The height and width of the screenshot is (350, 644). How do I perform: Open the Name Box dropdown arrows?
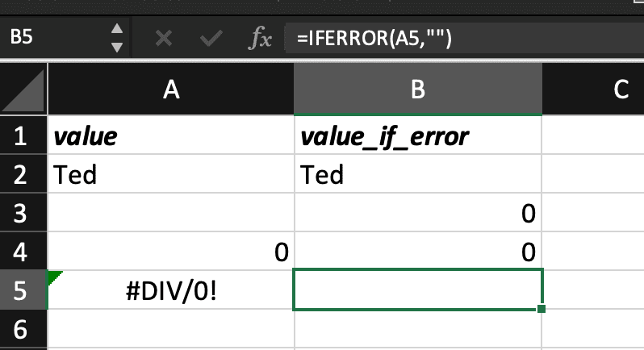click(x=118, y=38)
